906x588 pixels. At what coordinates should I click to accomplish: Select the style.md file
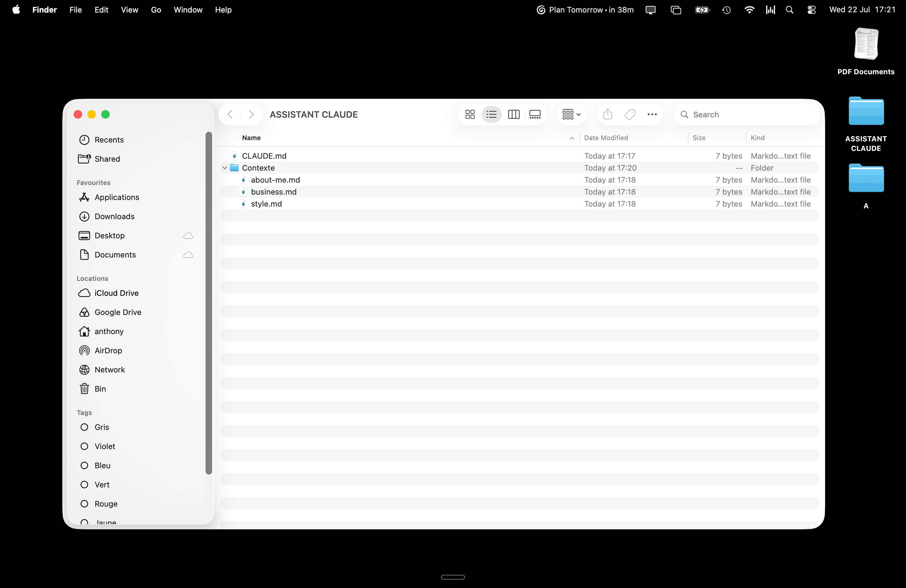[519, 204]
